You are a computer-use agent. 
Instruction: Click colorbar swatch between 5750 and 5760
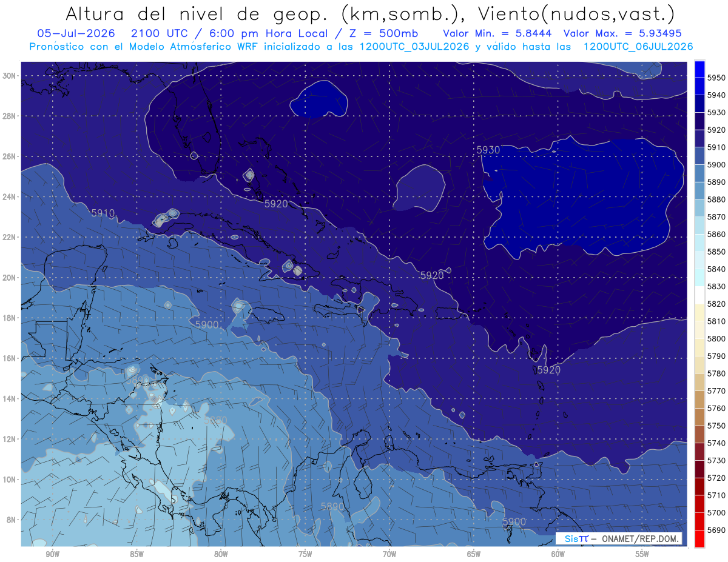point(699,416)
